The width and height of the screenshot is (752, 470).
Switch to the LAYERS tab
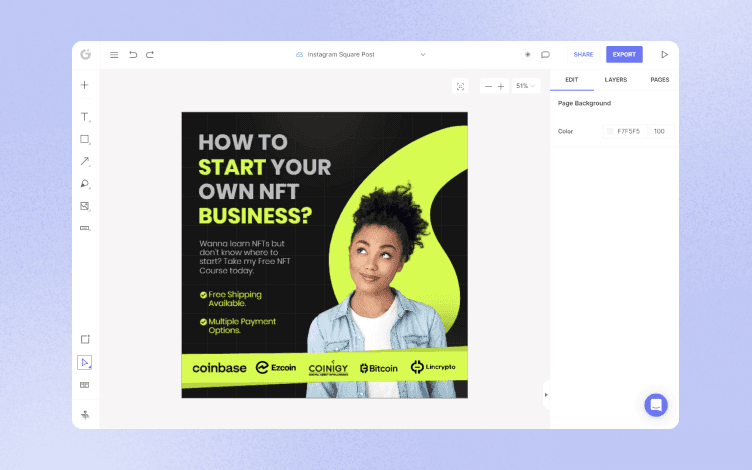616,80
